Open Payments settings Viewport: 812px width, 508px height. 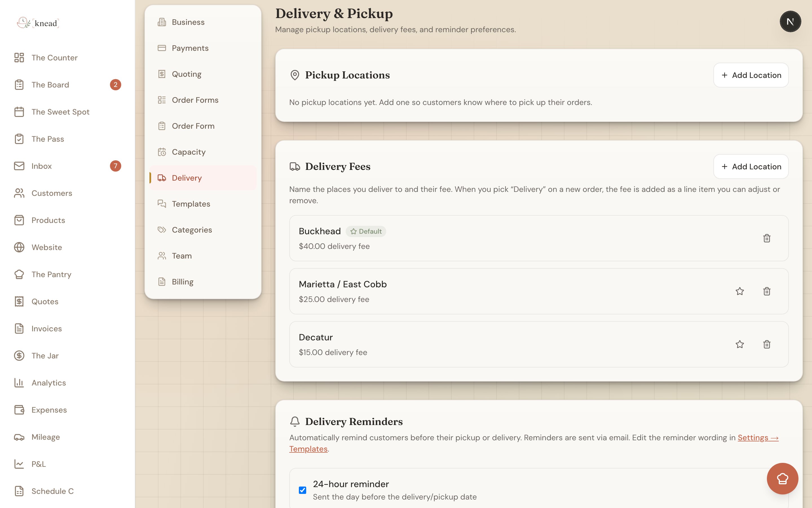[203, 48]
